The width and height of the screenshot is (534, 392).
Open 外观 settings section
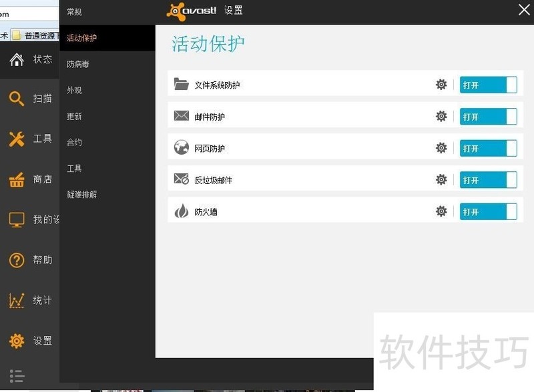pos(74,90)
